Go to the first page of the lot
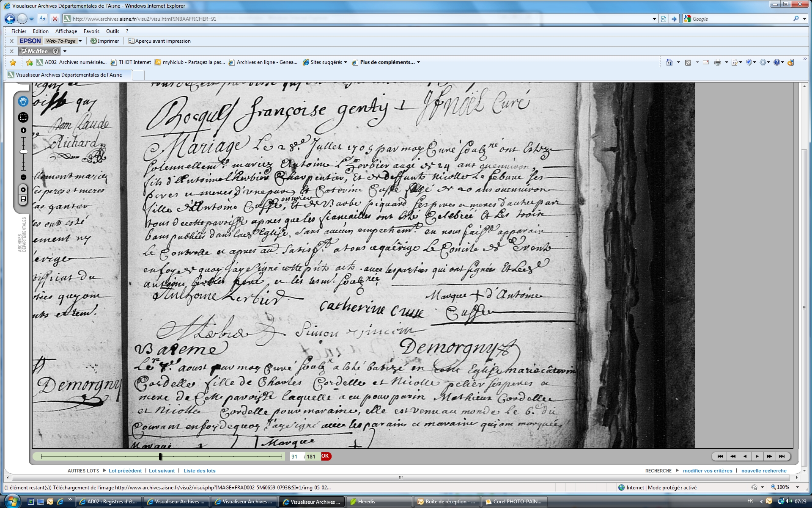The image size is (812, 508). pyautogui.click(x=720, y=456)
